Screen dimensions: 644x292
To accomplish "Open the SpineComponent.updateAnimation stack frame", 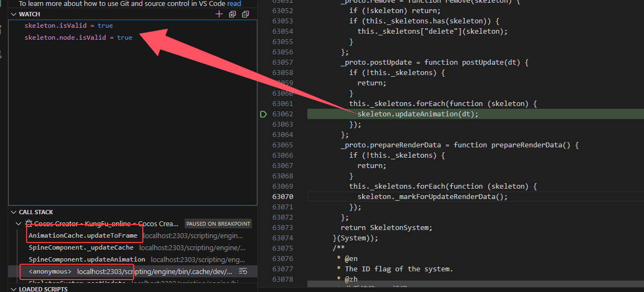I will (x=132, y=259).
